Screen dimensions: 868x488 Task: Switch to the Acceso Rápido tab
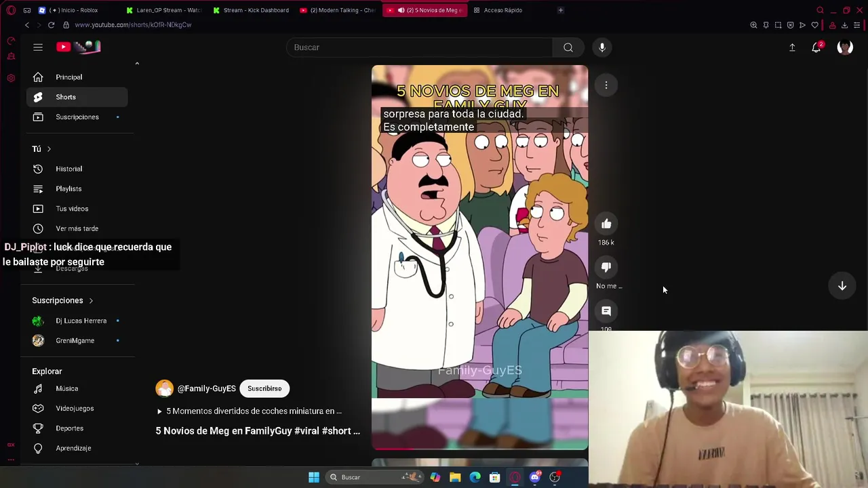(x=503, y=10)
